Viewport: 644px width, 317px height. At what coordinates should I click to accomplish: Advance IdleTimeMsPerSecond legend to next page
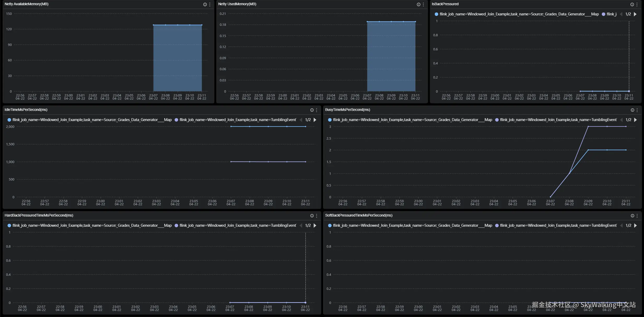[315, 120]
